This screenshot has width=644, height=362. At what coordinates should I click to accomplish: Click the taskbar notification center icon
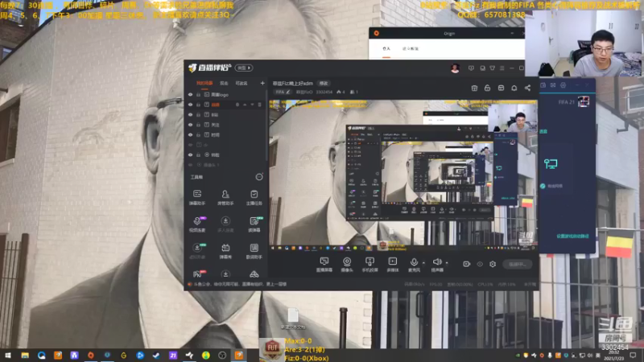(x=633, y=356)
